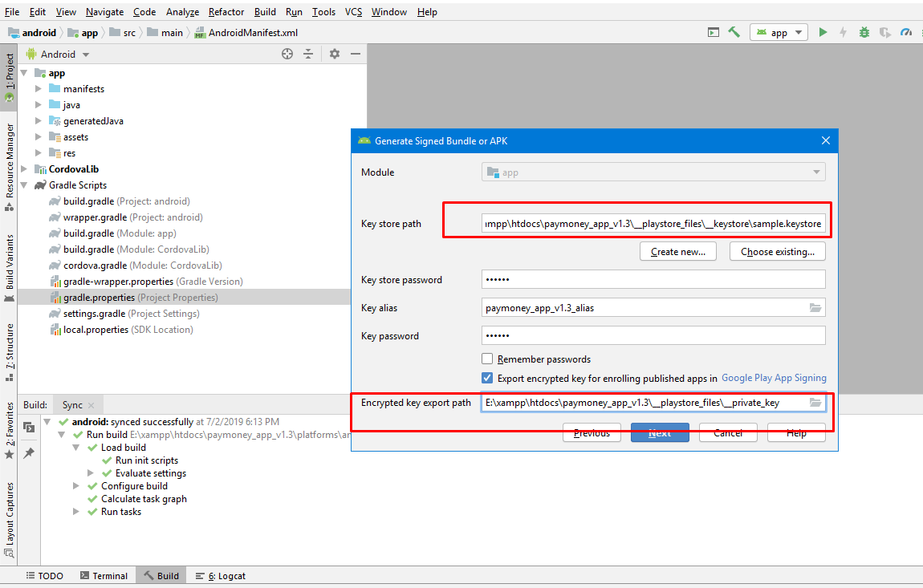Open the Google Play App Signing link

(x=774, y=378)
